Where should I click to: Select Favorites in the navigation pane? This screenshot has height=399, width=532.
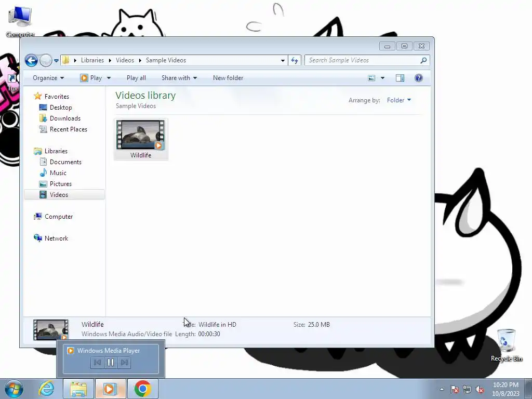56,96
